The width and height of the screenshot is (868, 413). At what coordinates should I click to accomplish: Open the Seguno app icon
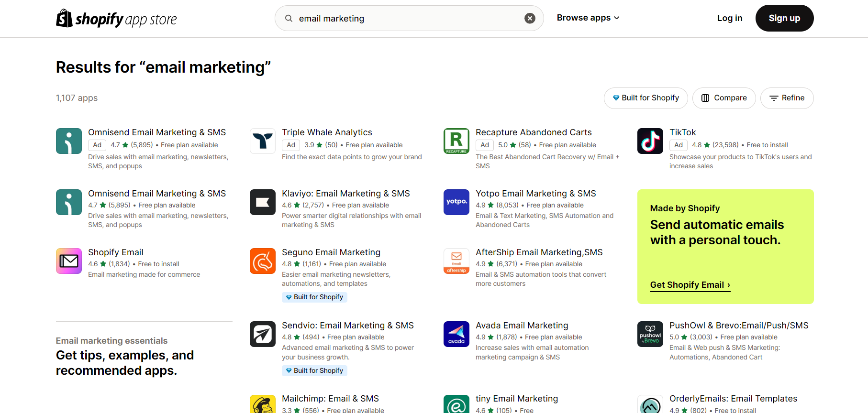click(263, 261)
